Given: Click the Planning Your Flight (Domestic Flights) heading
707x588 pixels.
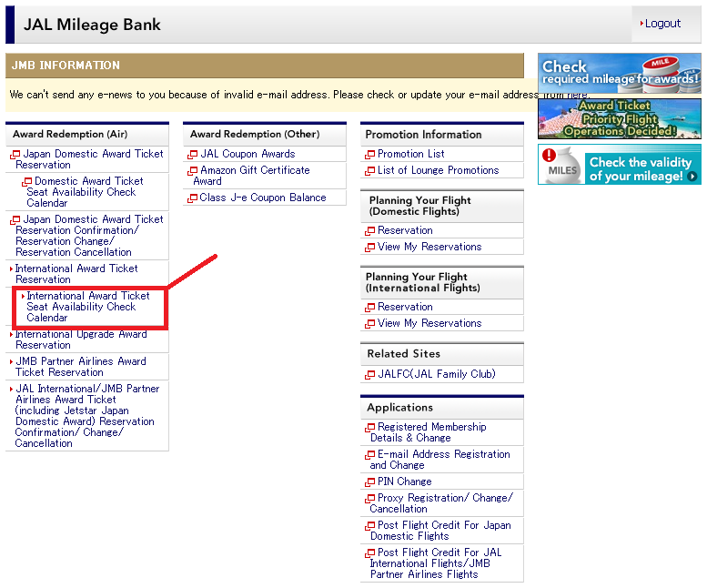Looking at the screenshot, I should click(419, 206).
